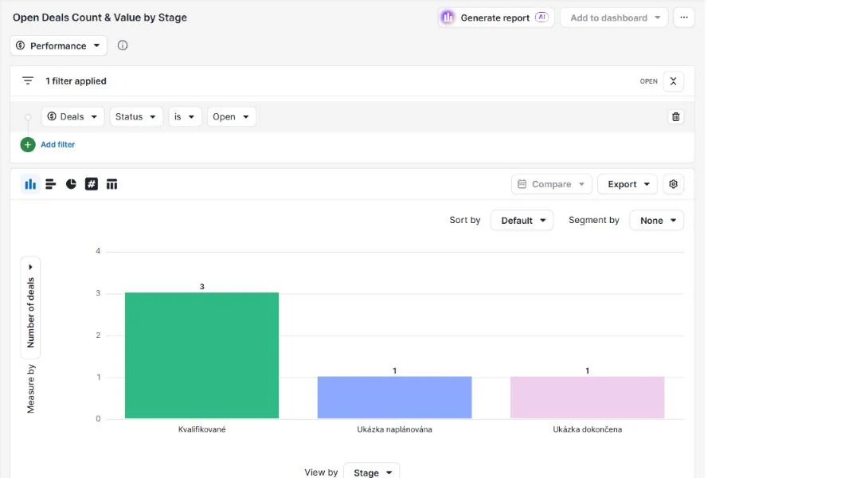Image resolution: width=868 pixels, height=478 pixels.
Task: Click the OPEN label in filter header
Action: click(649, 81)
